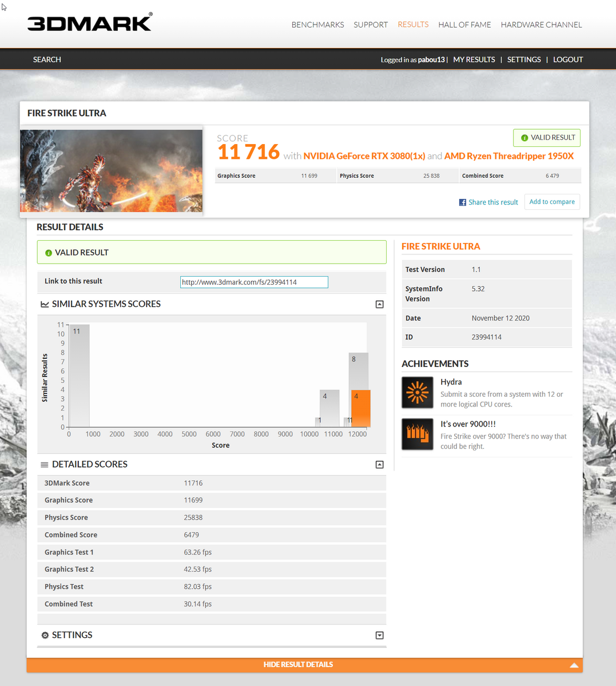Click the date November 12 2020

tap(500, 318)
